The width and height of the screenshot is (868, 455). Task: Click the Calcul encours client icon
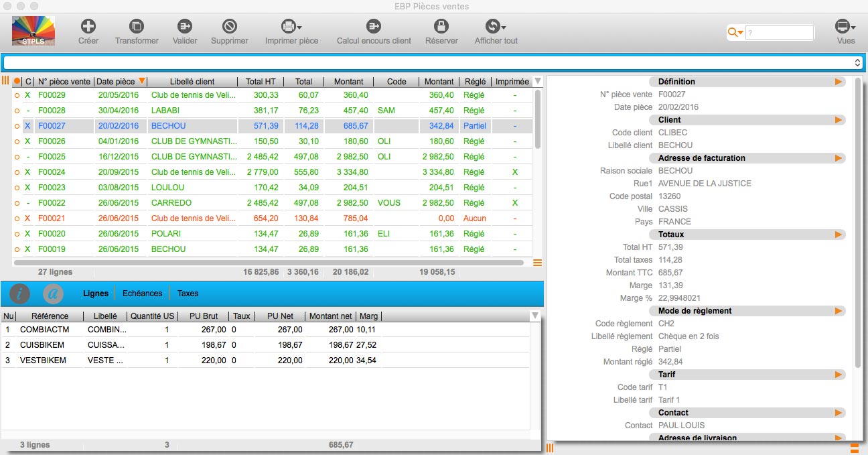point(374,27)
